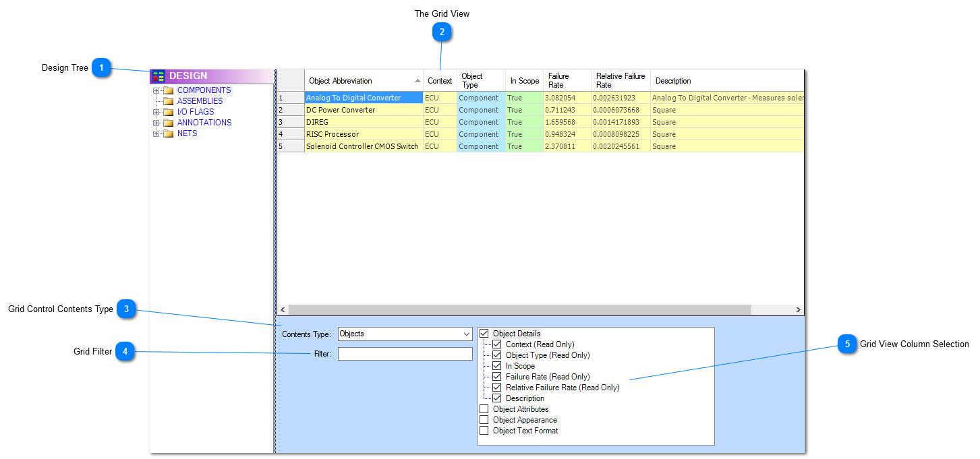Uncheck Failure Rate (Read Only) column
Viewport: 980px width, 459px height.
coord(497,377)
